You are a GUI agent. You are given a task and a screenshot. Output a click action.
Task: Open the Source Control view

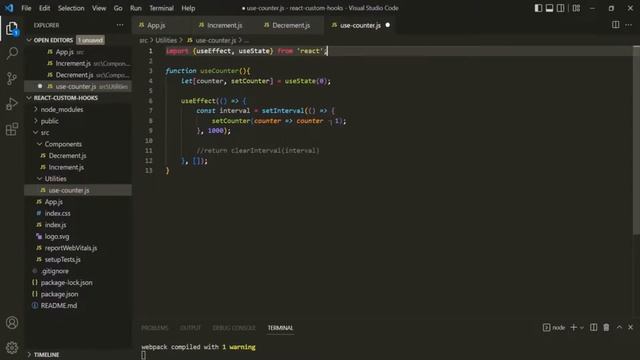tap(12, 78)
